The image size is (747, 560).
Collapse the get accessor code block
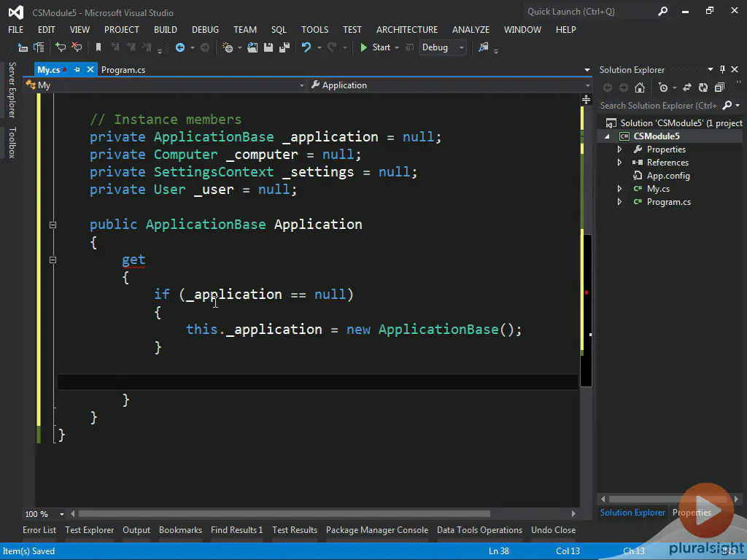53,260
